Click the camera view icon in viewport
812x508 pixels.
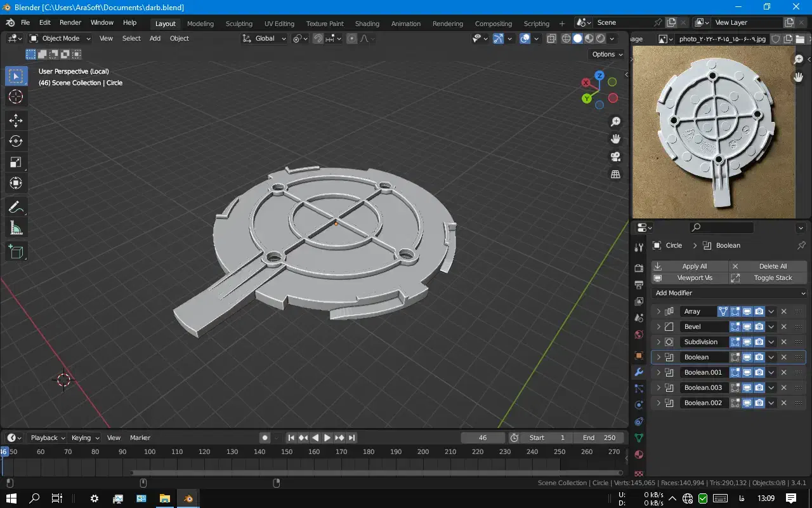coord(615,157)
